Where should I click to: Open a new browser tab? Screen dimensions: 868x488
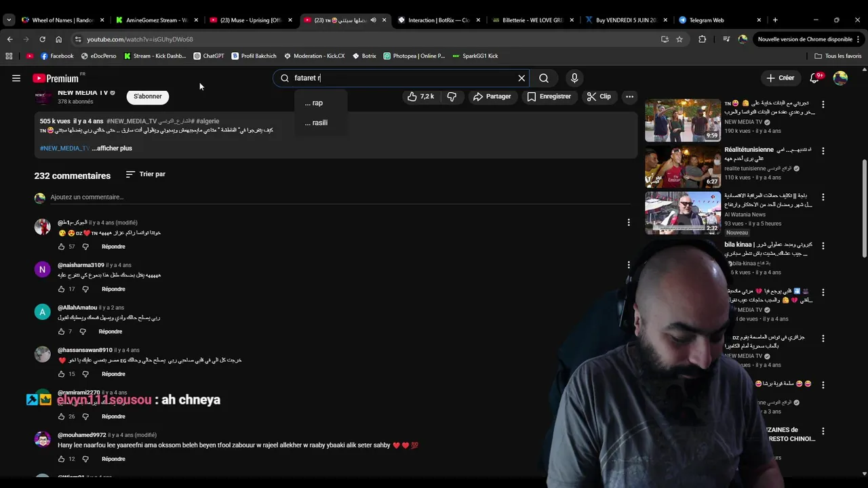775,20
